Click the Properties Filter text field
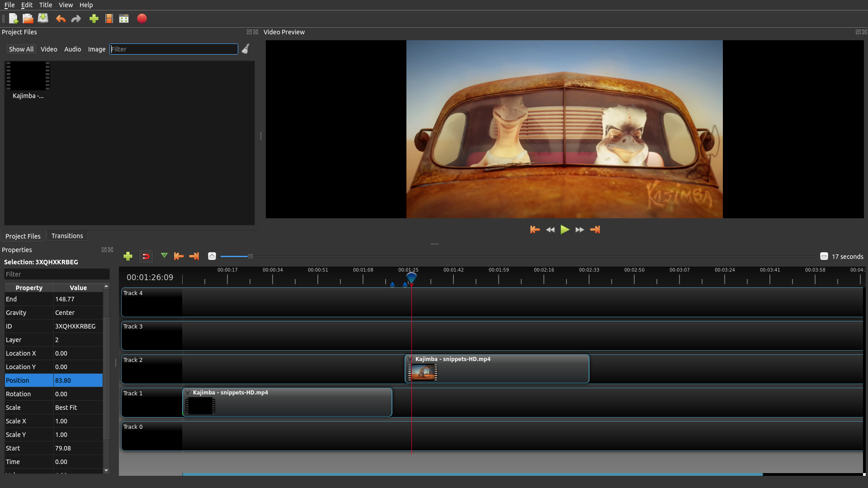 pyautogui.click(x=57, y=274)
